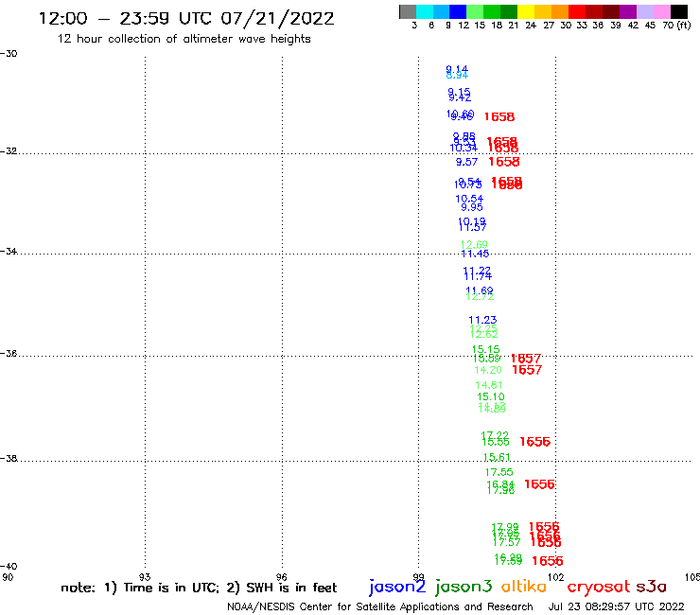700x615 pixels.
Task: Click the subtitle '12 hour collection of altimeter wave heights'
Action: pos(184,39)
